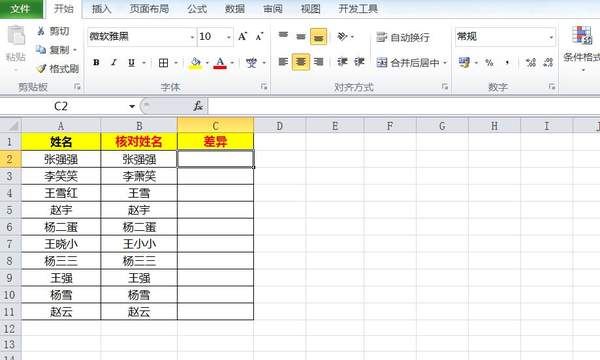Screen dimensions: 600x360
Task: Click the increase font size icon
Action: (x=243, y=37)
